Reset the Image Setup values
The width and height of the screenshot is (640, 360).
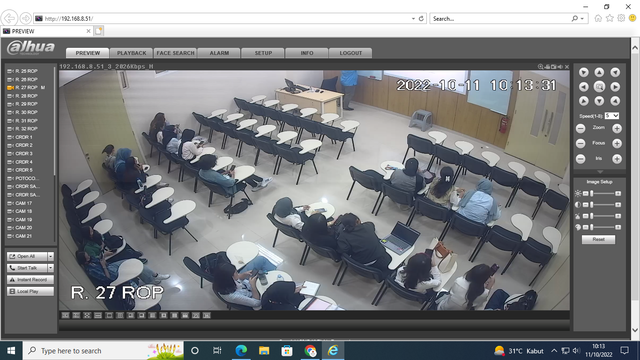click(x=598, y=239)
